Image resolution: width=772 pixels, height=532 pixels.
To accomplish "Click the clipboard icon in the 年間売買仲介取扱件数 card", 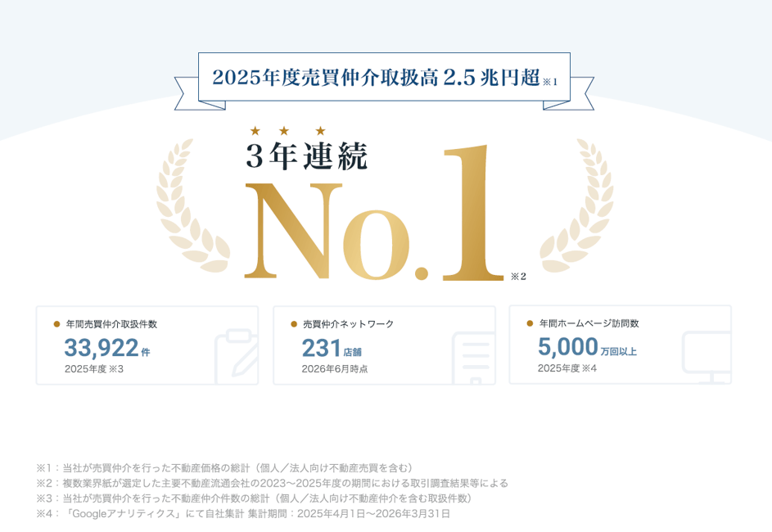I will 237,357.
